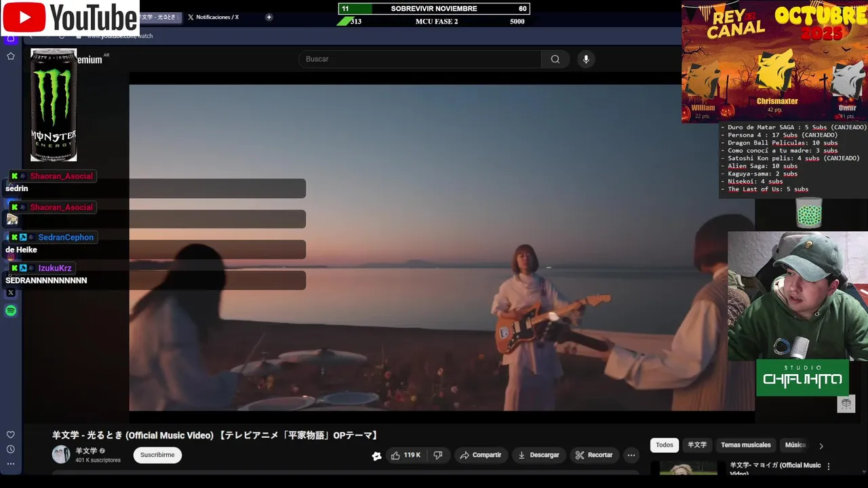Open the X icon in browser sidebar
868x488 pixels.
(11, 293)
